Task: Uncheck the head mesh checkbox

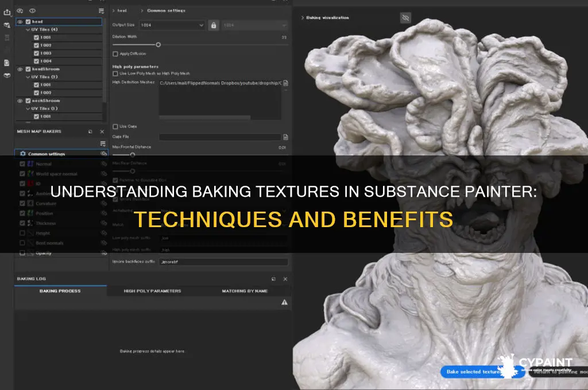Action: point(28,22)
